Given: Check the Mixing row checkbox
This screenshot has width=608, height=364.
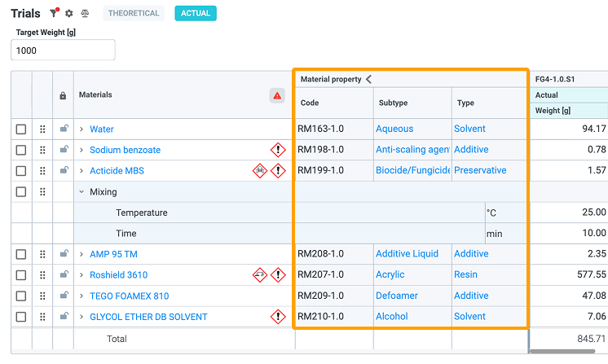Looking at the screenshot, I should (x=21, y=191).
